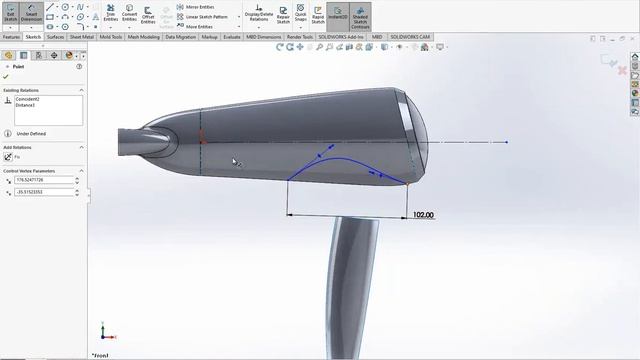Open the PropertyManager tab
Viewport: 640px width, 360px height.
pos(24,55)
